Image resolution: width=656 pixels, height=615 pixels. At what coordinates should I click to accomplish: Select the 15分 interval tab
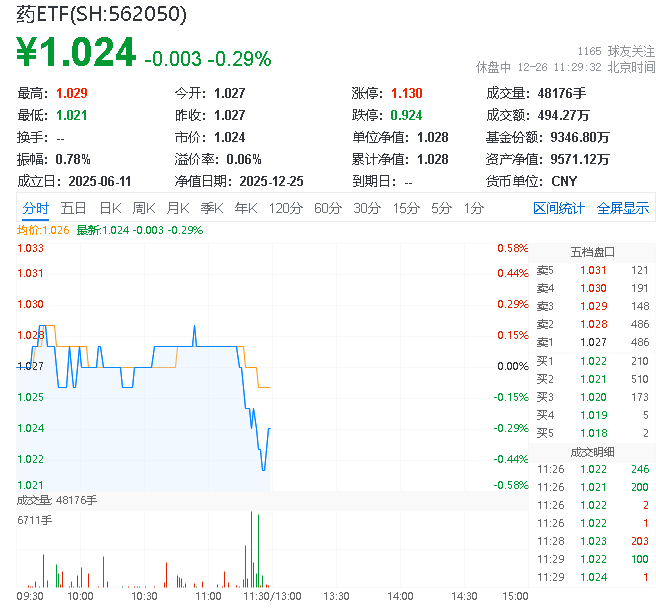tap(406, 208)
